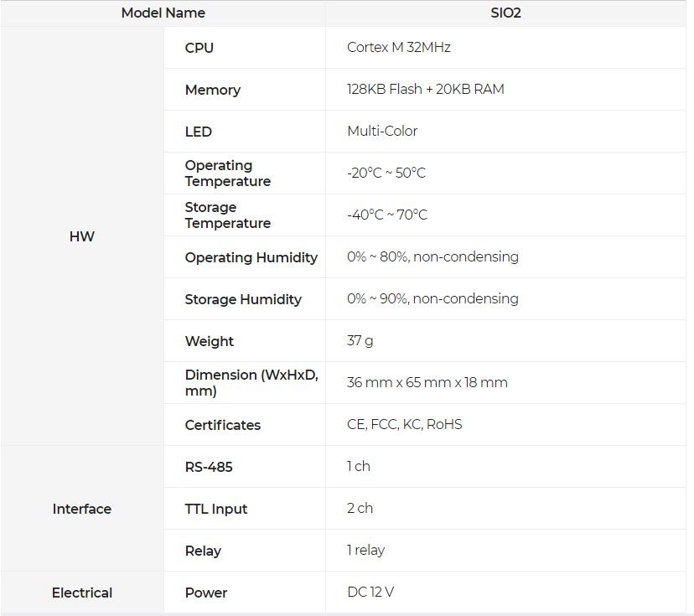Select the Interface category cell
Screen dimensions: 694x616
pyautogui.click(x=82, y=509)
